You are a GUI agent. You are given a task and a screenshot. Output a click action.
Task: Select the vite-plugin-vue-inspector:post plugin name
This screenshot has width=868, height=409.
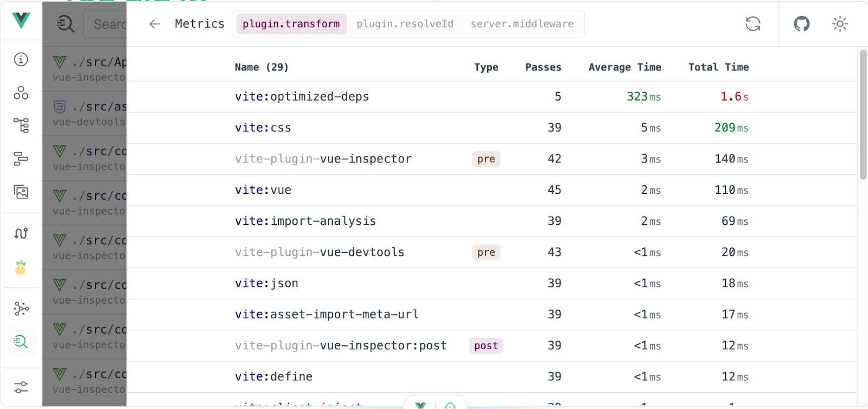click(x=341, y=346)
